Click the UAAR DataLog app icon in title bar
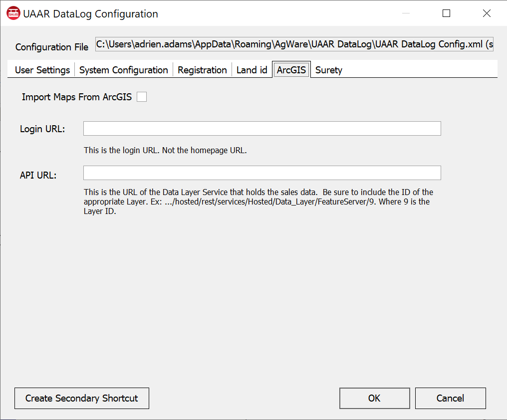 point(13,13)
